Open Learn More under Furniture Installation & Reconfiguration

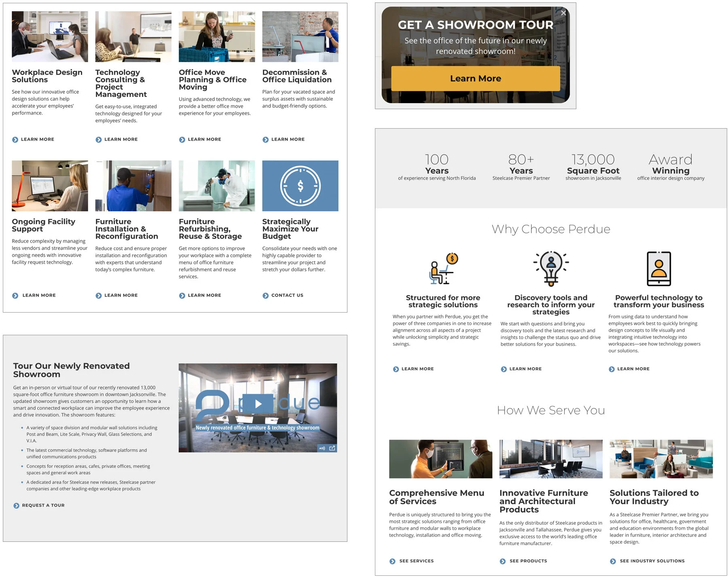pos(116,296)
